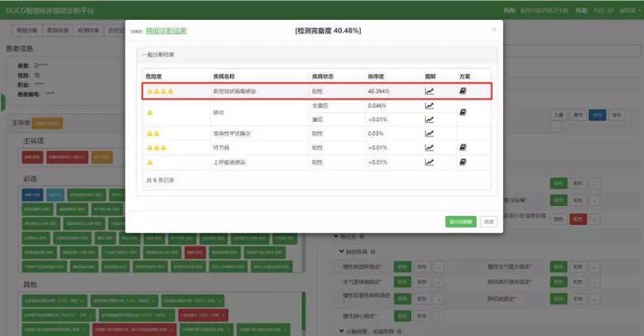This screenshot has height=336, width=644.
Task: Open plan book icon for 结节病
Action: [463, 147]
